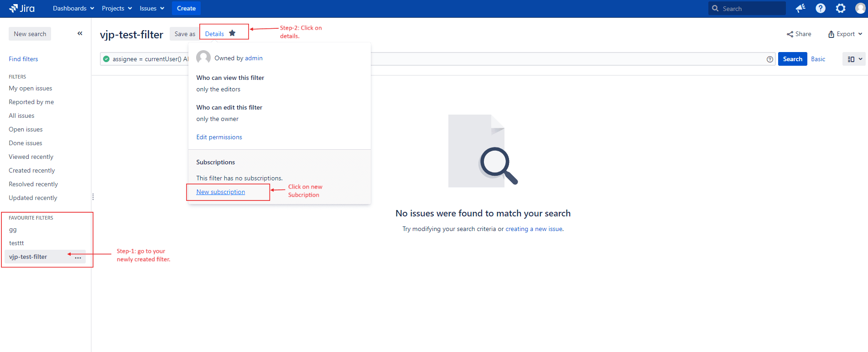The height and width of the screenshot is (352, 868).
Task: Click 'This filter has no subscriptions.' text
Action: [x=239, y=178]
